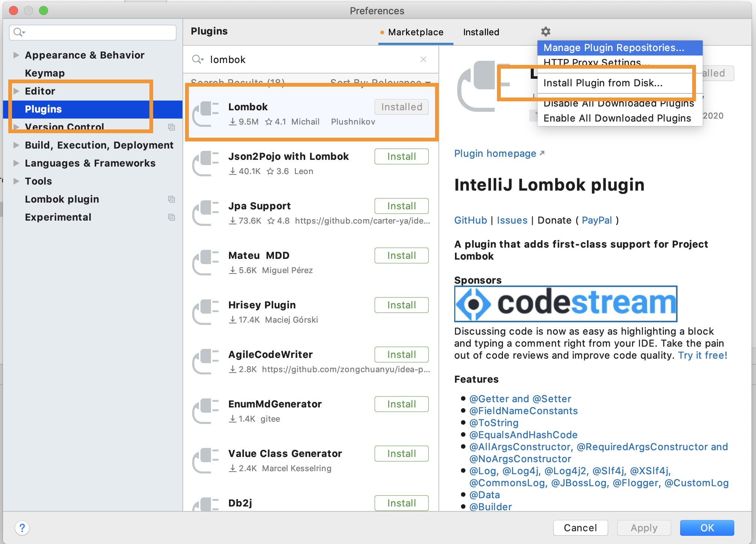Clear the lombok search with the X icon
This screenshot has width=756, height=544.
423,59
